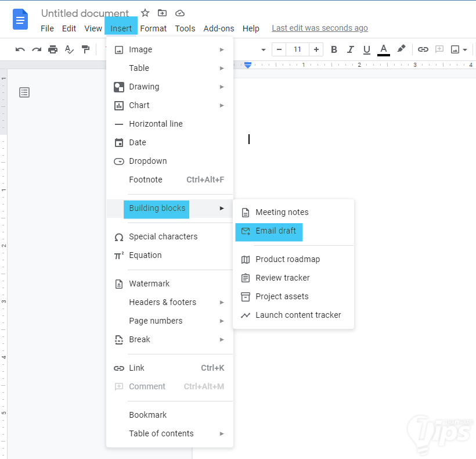Screen dimensions: 476x459
Task: Toggle italic formatting
Action: (350, 49)
